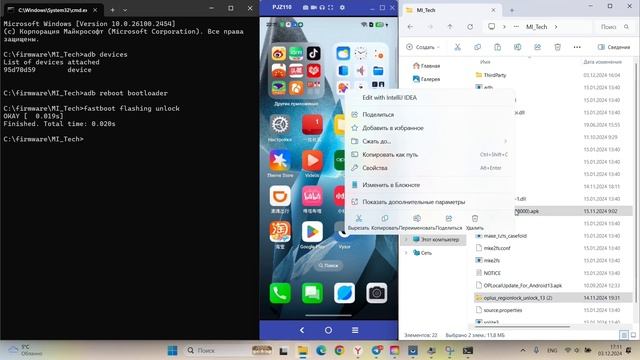Open the Создать dropdown in Explorer
The image size is (640, 360).
[423, 47]
